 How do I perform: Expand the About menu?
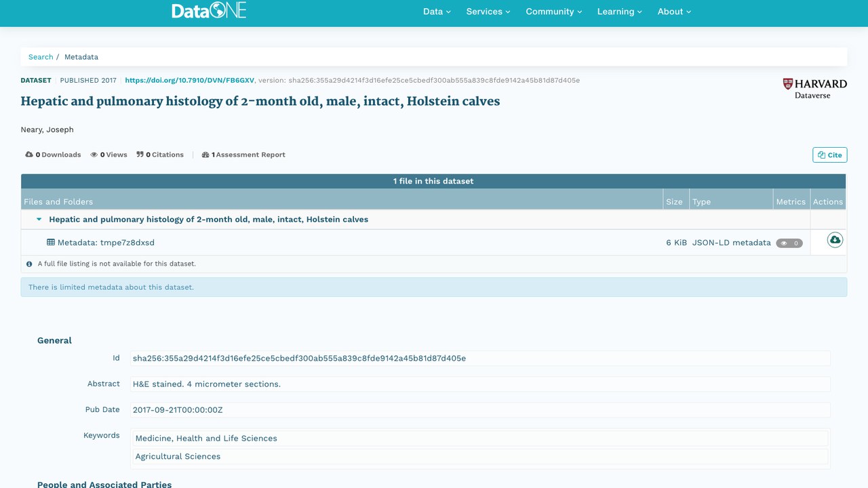[x=674, y=12]
